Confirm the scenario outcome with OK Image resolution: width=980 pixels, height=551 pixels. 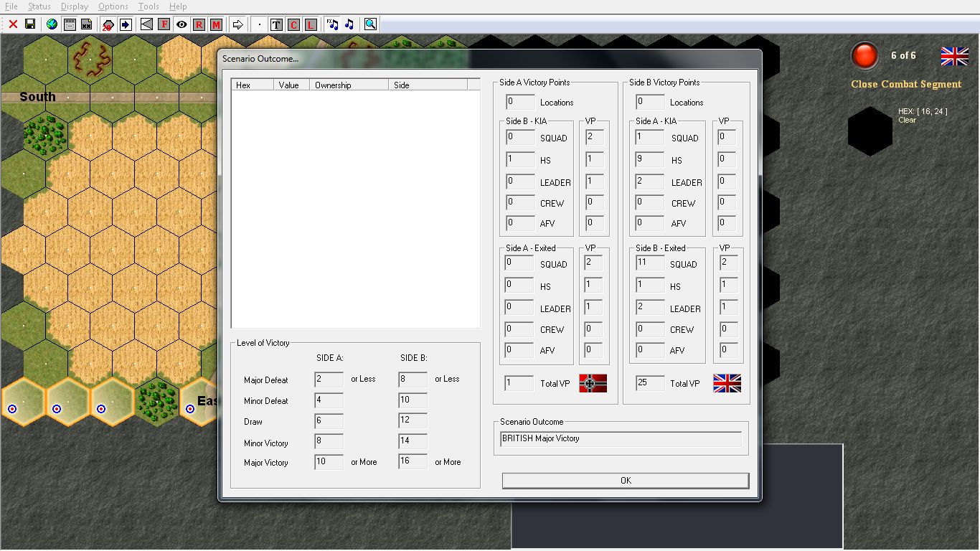626,481
